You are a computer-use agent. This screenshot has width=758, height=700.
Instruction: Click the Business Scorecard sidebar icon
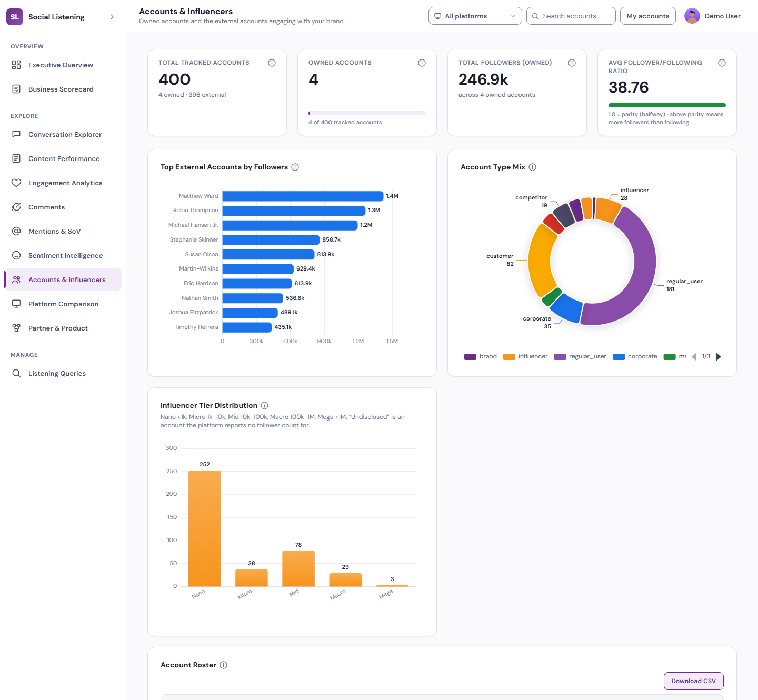coord(16,89)
